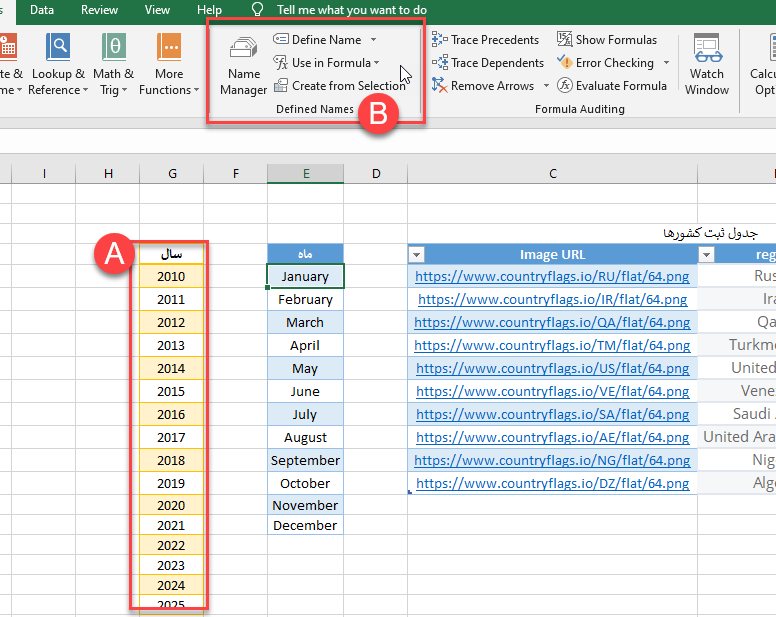The width and height of the screenshot is (776, 617).
Task: Expand the Define Name dropdown arrow
Action: 374,40
